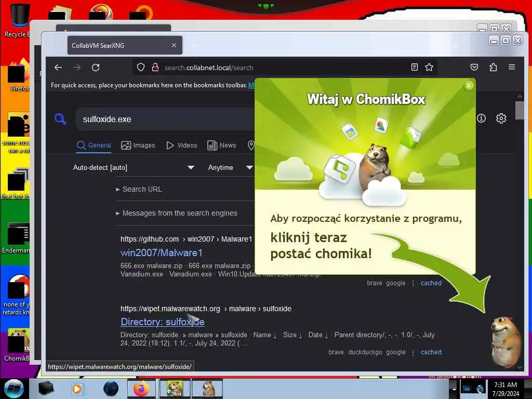
Task: Open Firefox from the taskbar
Action: 141,389
